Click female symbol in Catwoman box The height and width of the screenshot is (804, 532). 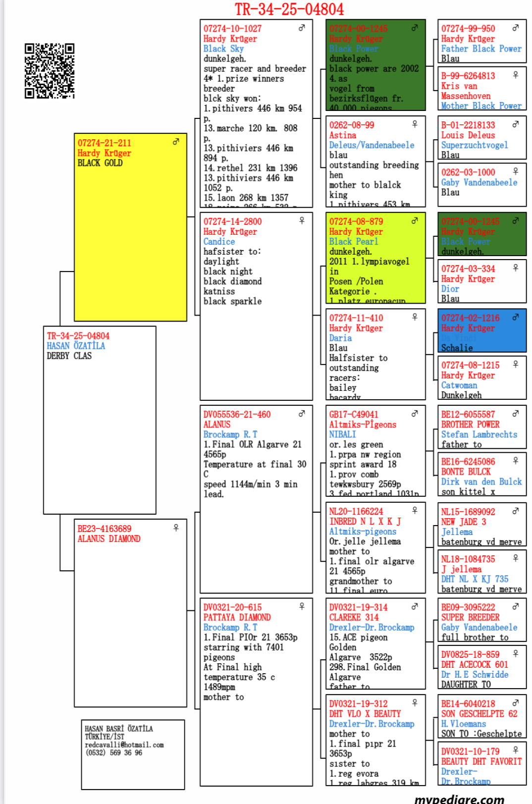coord(516,364)
